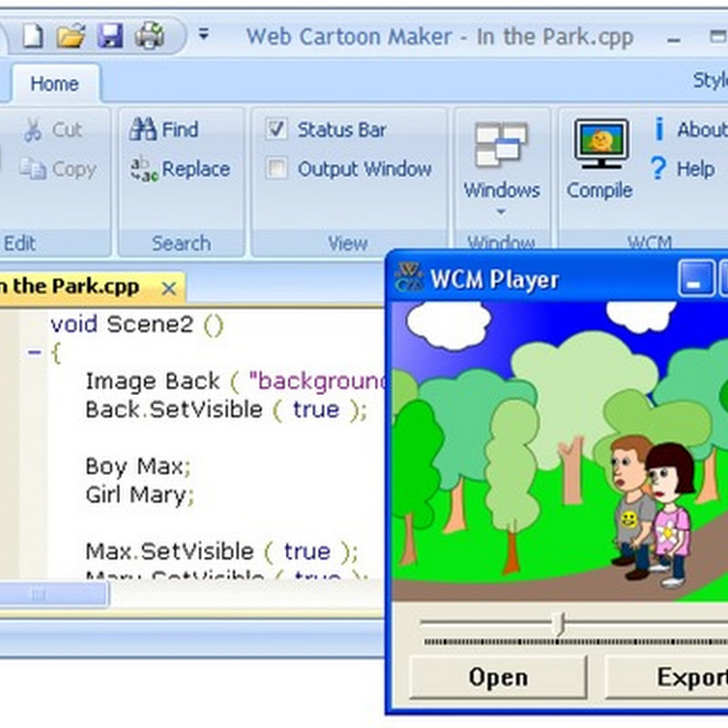
Task: Enable the Output Window checkbox
Action: (x=277, y=168)
